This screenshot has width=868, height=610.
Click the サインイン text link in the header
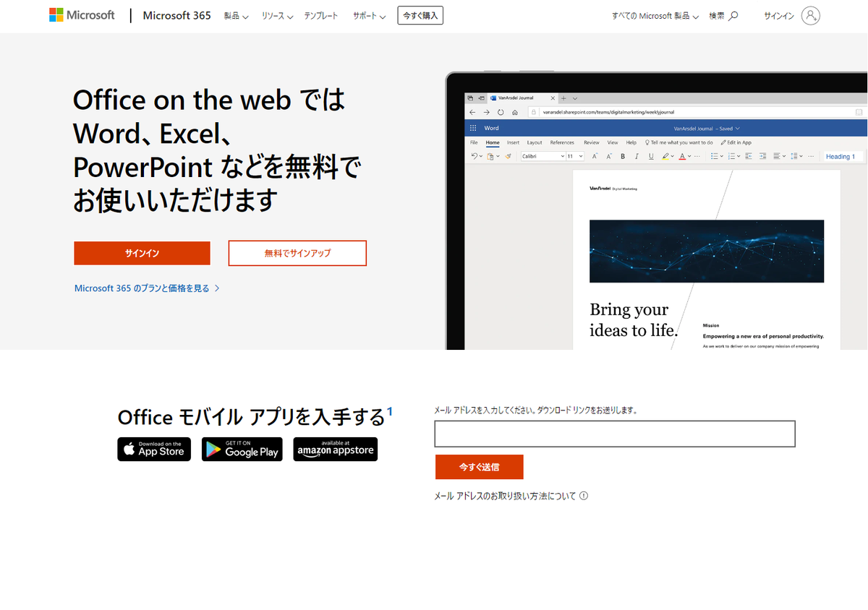coord(779,15)
